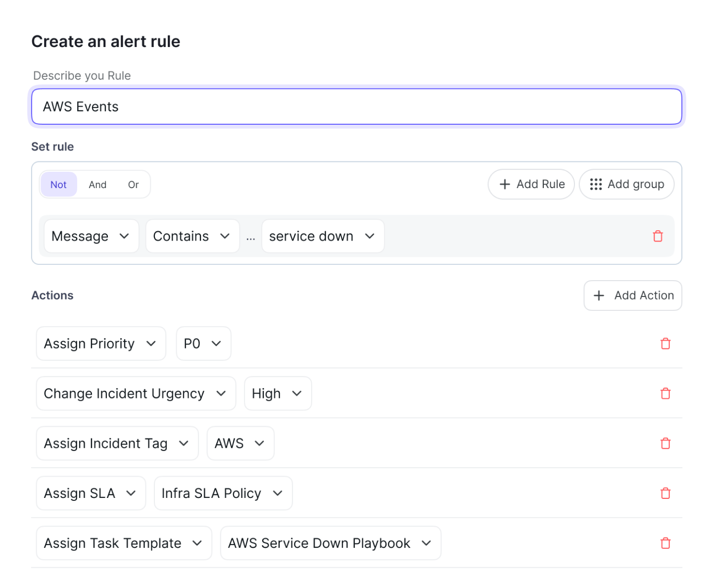
Task: Remove the Change Incident Urgency action
Action: [x=665, y=393]
